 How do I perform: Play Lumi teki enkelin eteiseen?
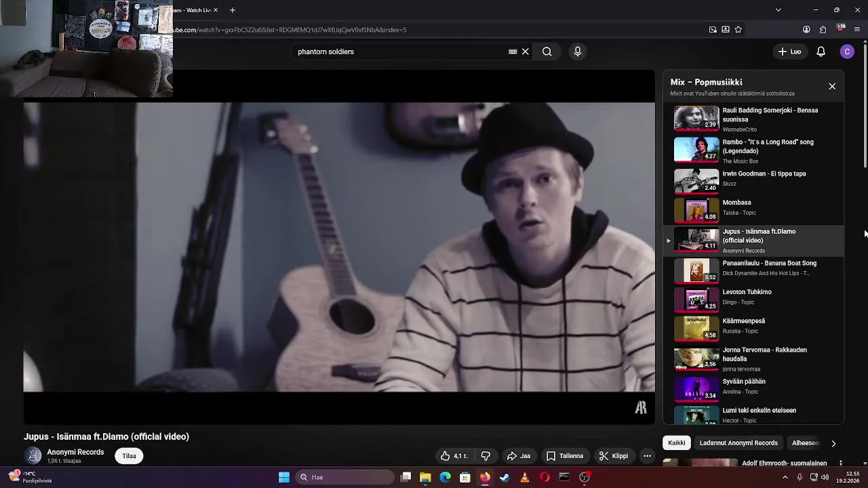pyautogui.click(x=753, y=415)
